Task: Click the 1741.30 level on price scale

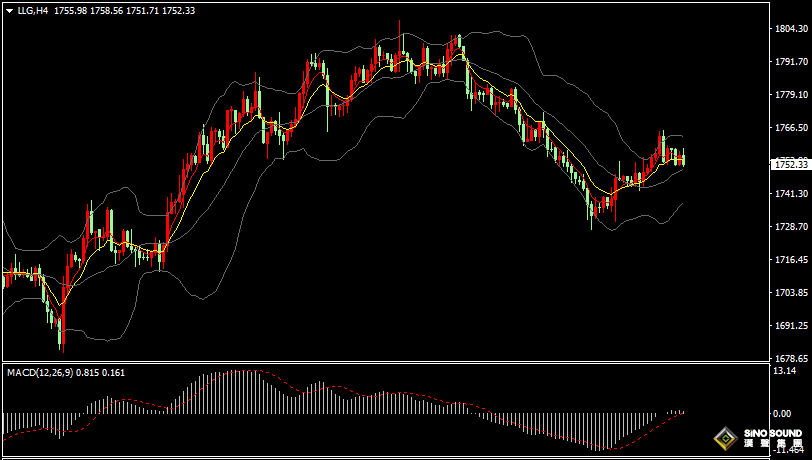Action: pos(790,194)
